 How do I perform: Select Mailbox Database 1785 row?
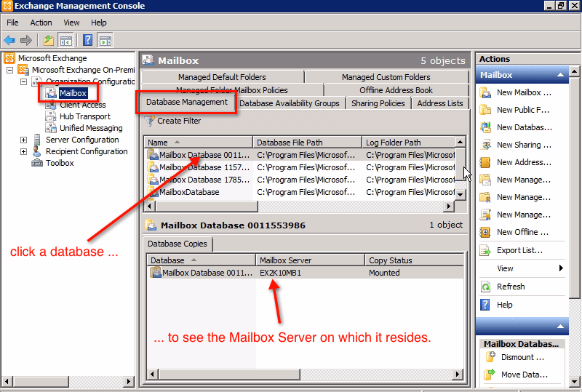299,180
